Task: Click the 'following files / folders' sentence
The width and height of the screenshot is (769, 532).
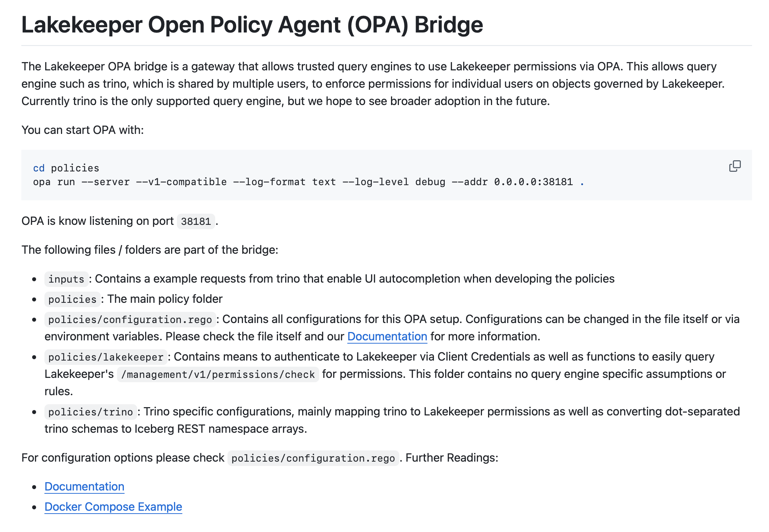Action: point(150,250)
